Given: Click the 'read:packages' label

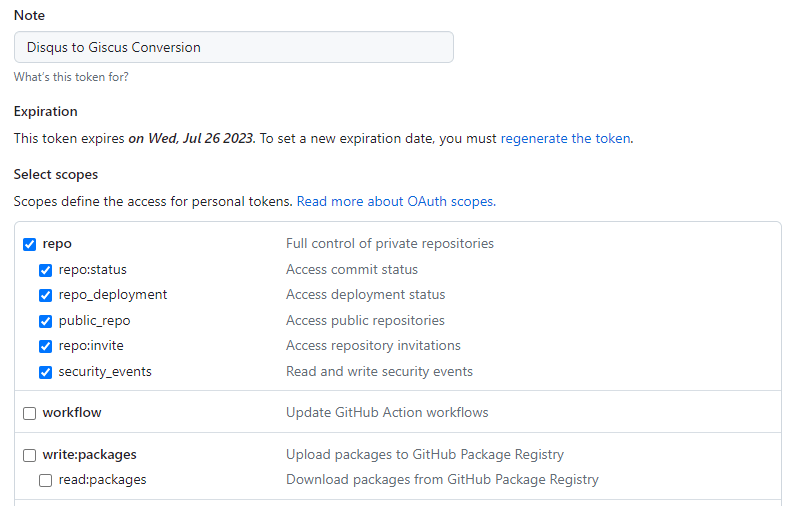Looking at the screenshot, I should (x=103, y=480).
